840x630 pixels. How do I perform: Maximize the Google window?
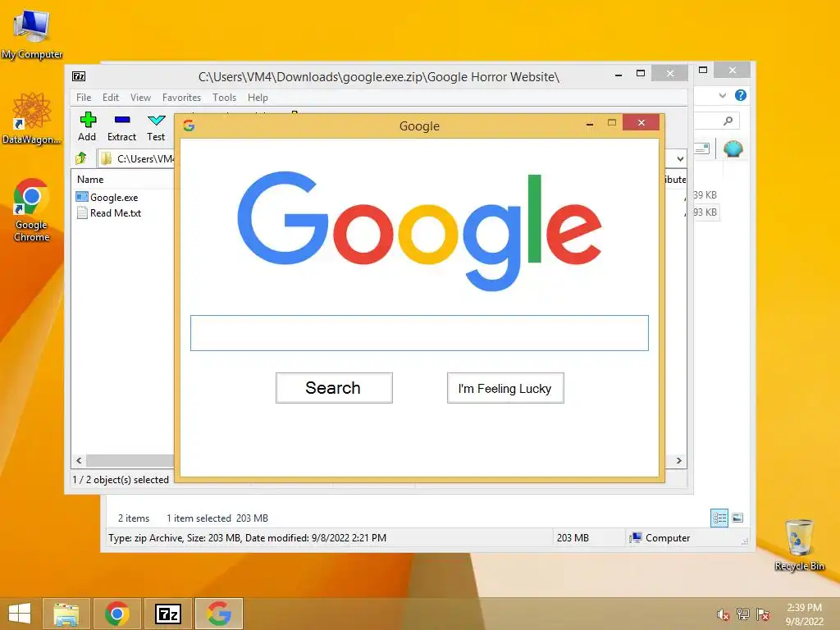click(x=612, y=123)
